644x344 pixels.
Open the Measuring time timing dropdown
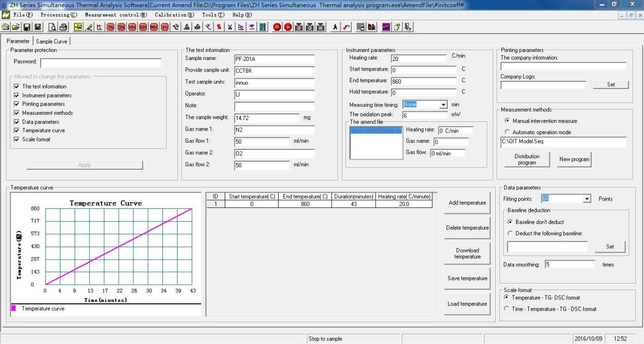445,105
